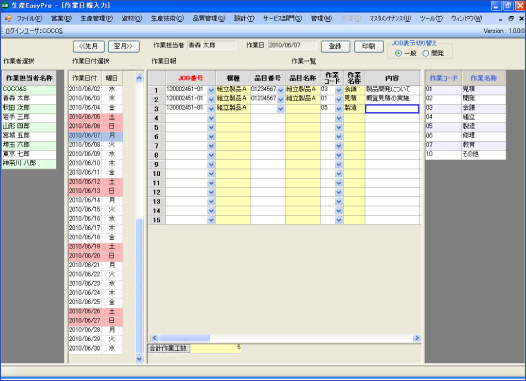Open the ツール menu
The height and width of the screenshot is (381, 526).
(431, 19)
